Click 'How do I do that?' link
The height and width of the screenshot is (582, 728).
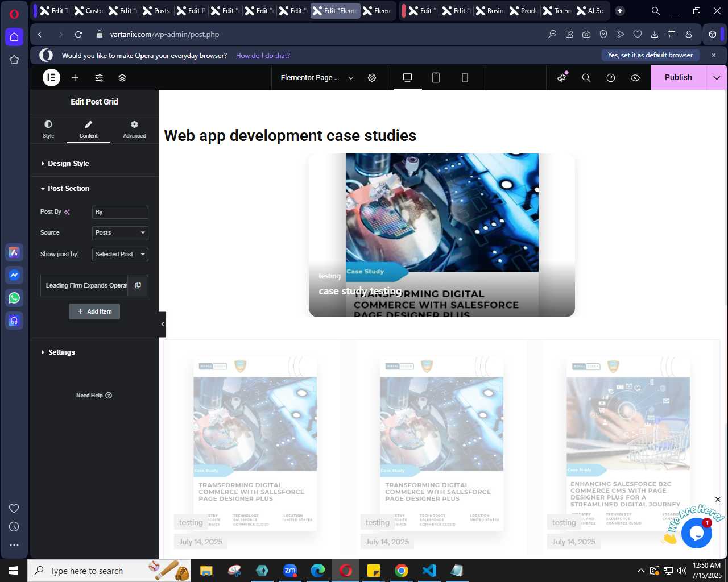(x=263, y=56)
